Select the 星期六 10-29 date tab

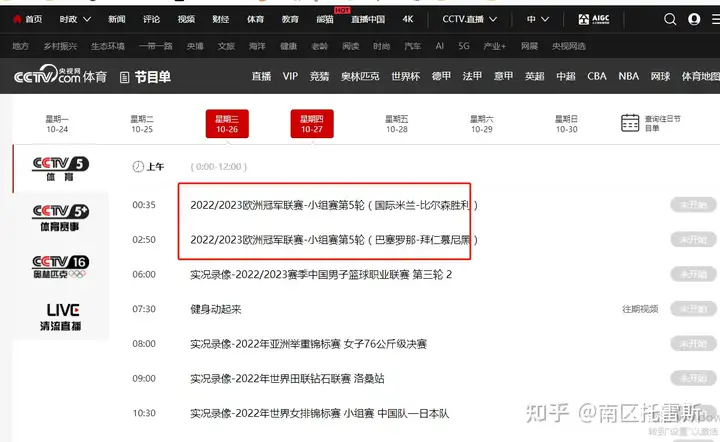[x=482, y=124]
